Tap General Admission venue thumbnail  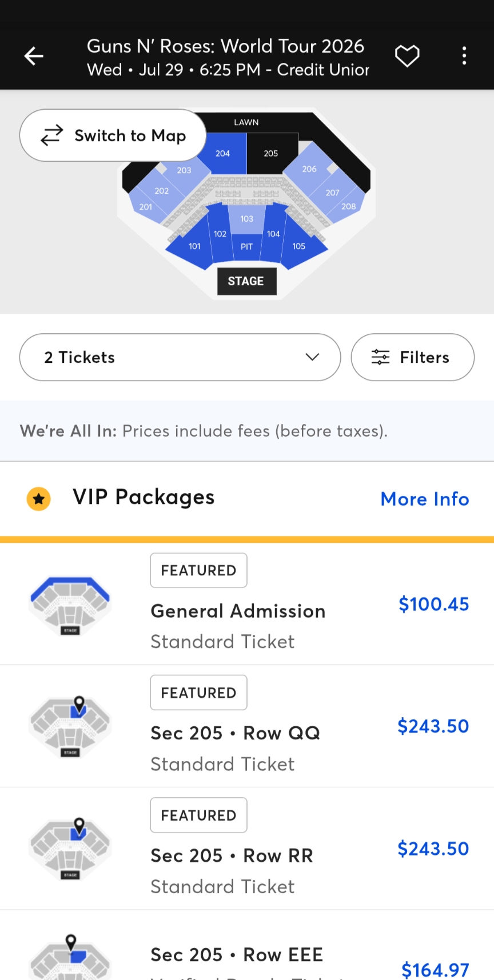point(70,605)
